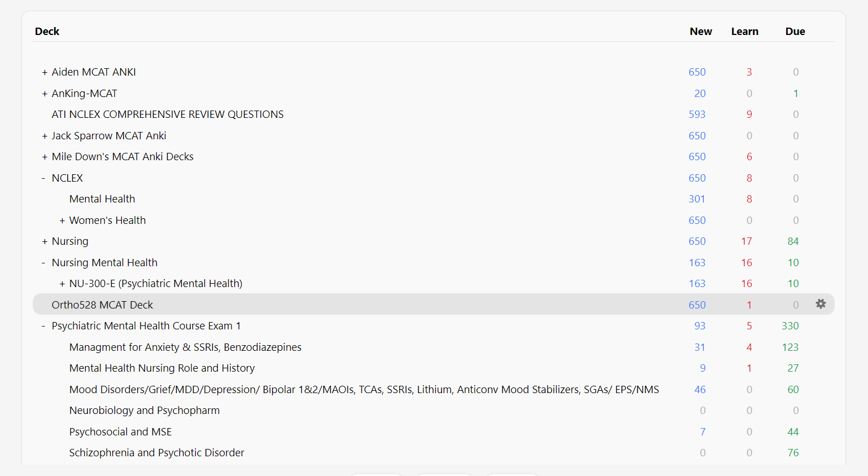
Task: Expand the Aiden MCAT ANKI deck
Action: pyautogui.click(x=45, y=72)
